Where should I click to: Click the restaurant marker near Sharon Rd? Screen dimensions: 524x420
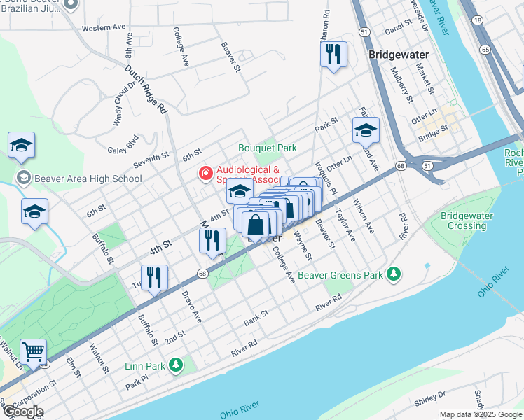(333, 55)
